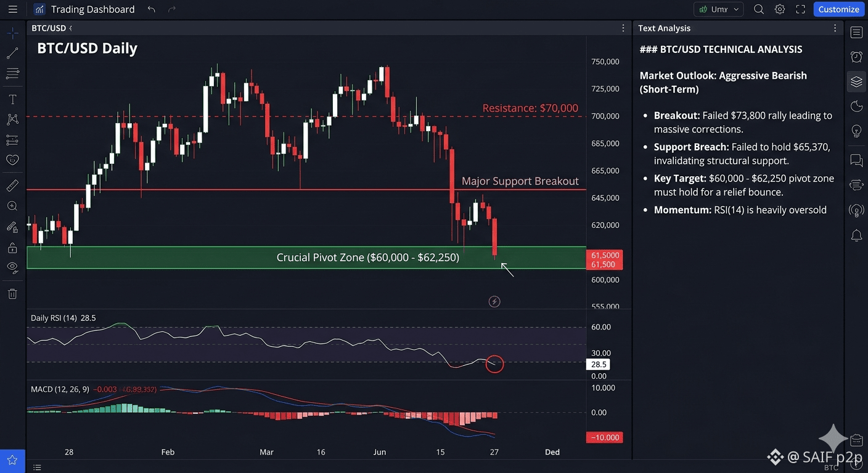Open the hamburger main menu
This screenshot has width=868, height=473.
pos(12,9)
